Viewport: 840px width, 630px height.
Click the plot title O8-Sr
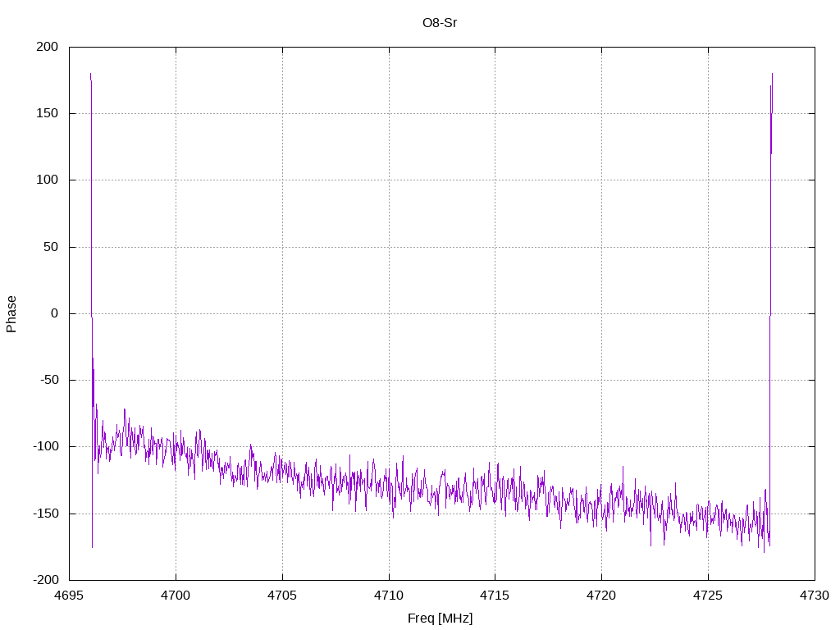click(x=440, y=23)
